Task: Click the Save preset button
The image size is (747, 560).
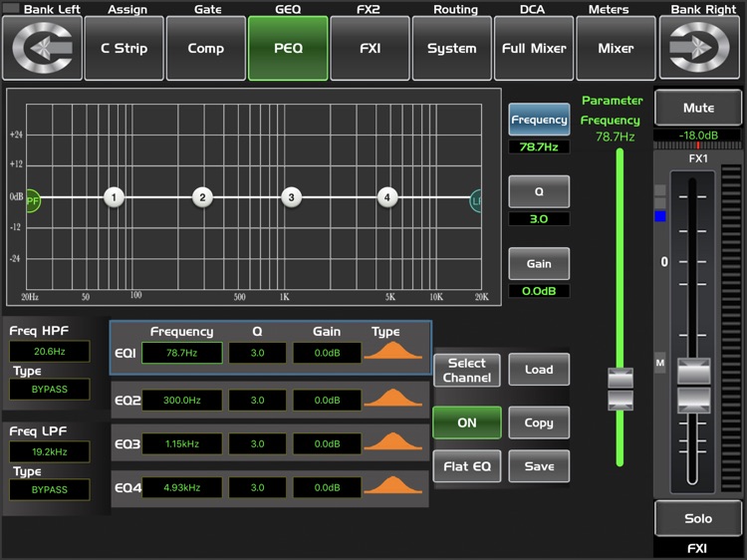Action: coord(539,466)
